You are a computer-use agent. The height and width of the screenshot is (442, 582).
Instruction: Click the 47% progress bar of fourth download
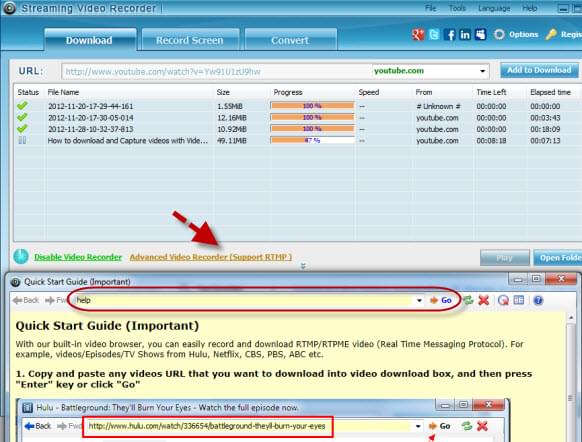[312, 140]
